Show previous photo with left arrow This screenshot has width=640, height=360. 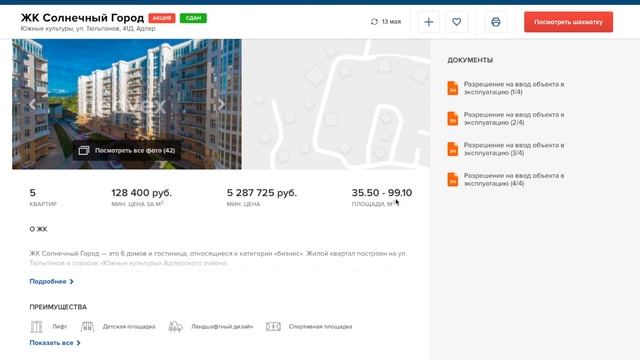(x=33, y=104)
